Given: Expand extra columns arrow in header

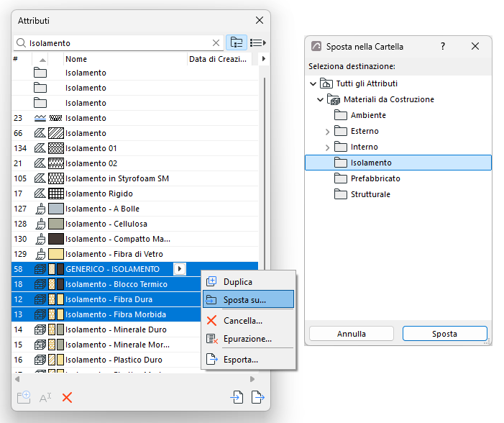Looking at the screenshot, I should pos(264,59).
